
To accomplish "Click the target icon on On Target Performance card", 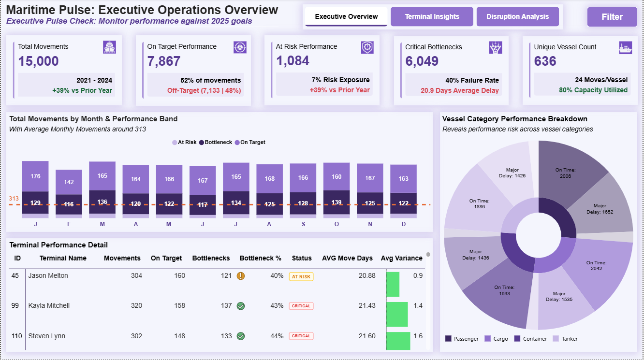I will coord(239,47).
